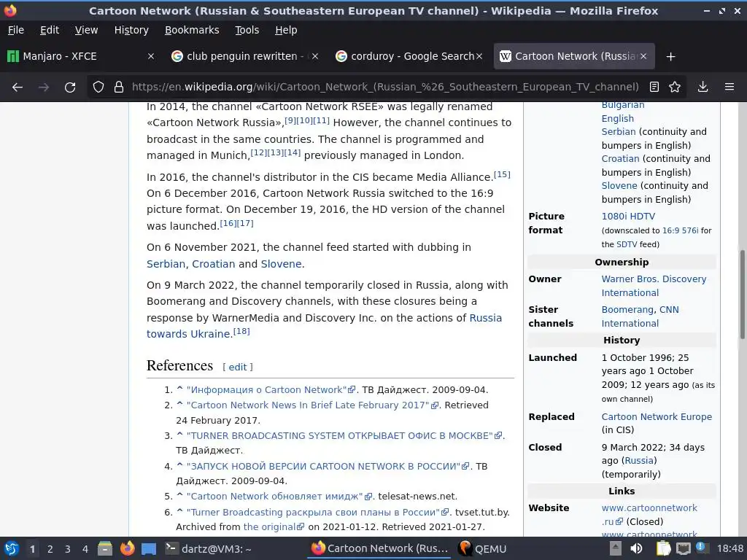
Task: Click the tray icon left of the volume
Action: [616, 548]
